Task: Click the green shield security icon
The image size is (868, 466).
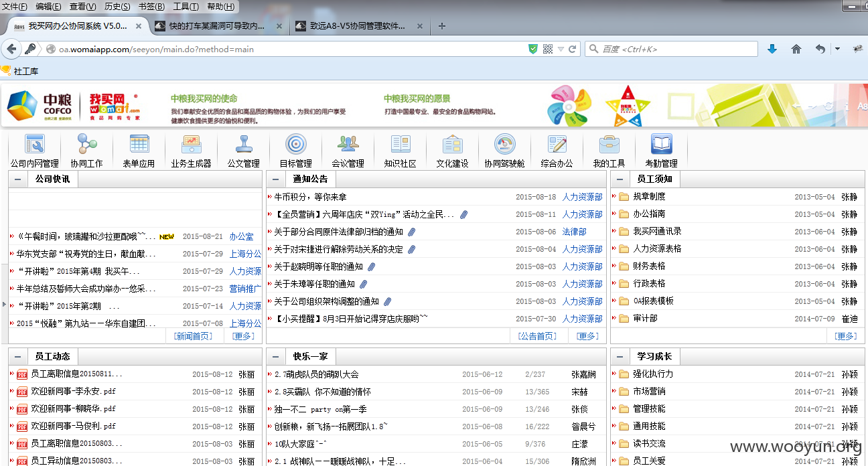Action: (x=533, y=49)
